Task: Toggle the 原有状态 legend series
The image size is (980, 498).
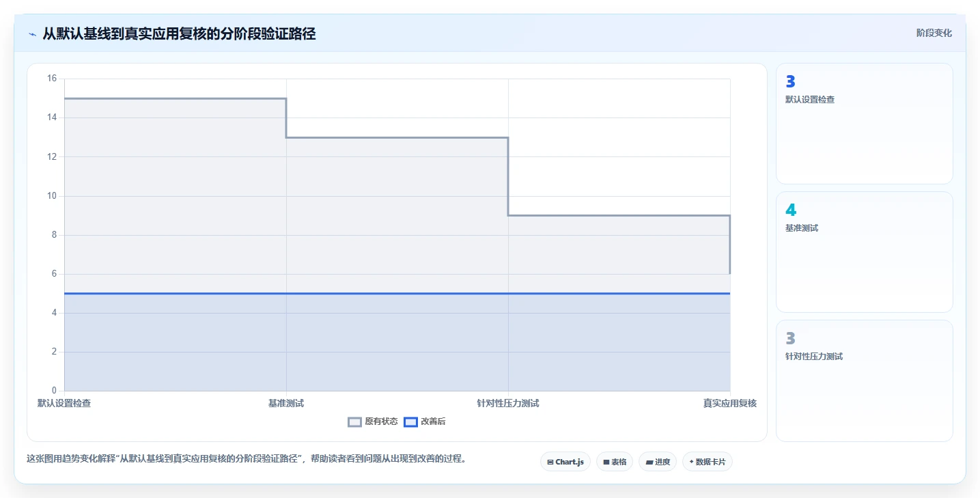Action: click(x=373, y=421)
